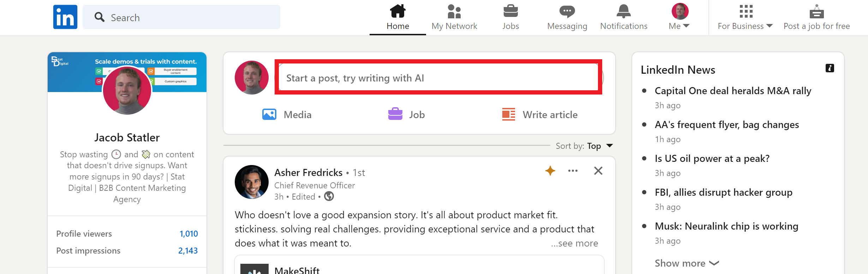
Task: Open three-dot menu on Asher Fredricks post
Action: click(573, 171)
